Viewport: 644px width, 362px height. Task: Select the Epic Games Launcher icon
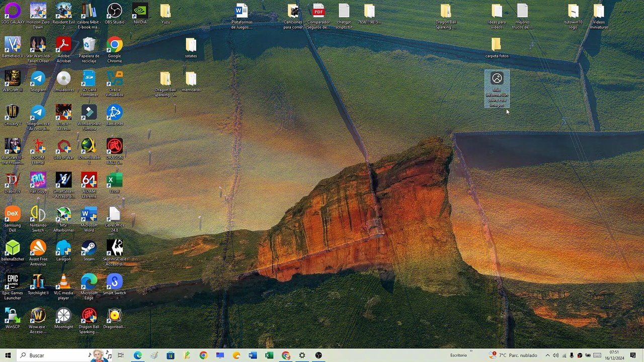pos(13,287)
